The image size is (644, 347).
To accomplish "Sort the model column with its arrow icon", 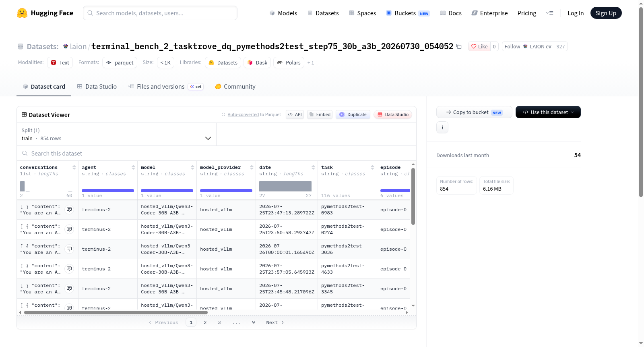I will click(x=192, y=167).
